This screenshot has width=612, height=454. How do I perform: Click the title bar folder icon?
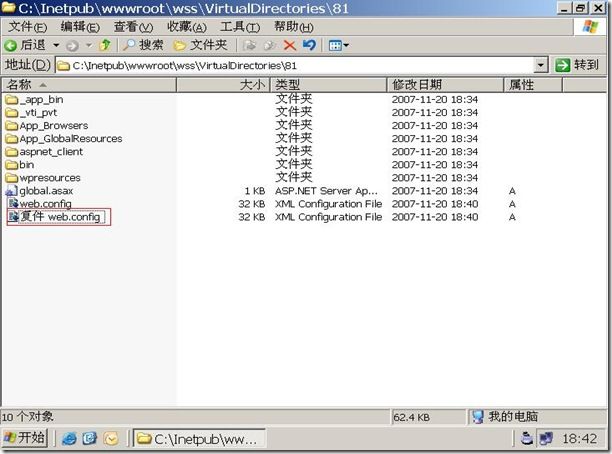(9, 7)
